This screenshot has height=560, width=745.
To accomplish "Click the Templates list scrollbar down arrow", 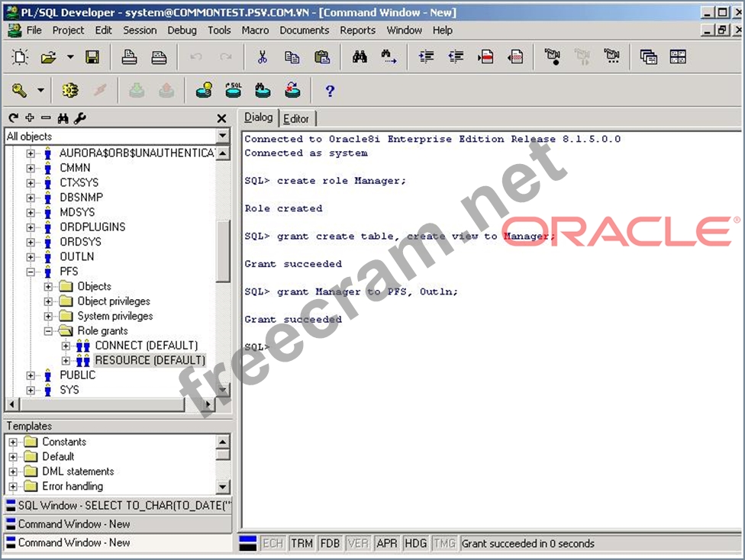I will 222,487.
